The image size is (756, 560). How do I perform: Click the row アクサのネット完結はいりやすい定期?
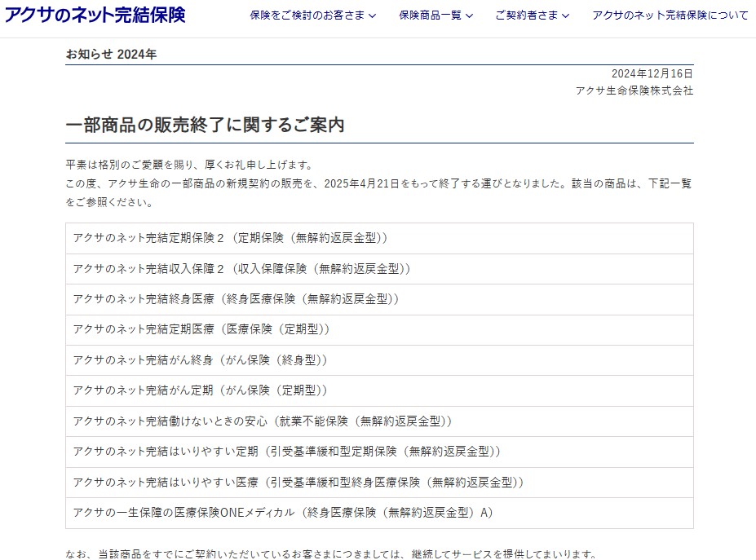[379, 452]
